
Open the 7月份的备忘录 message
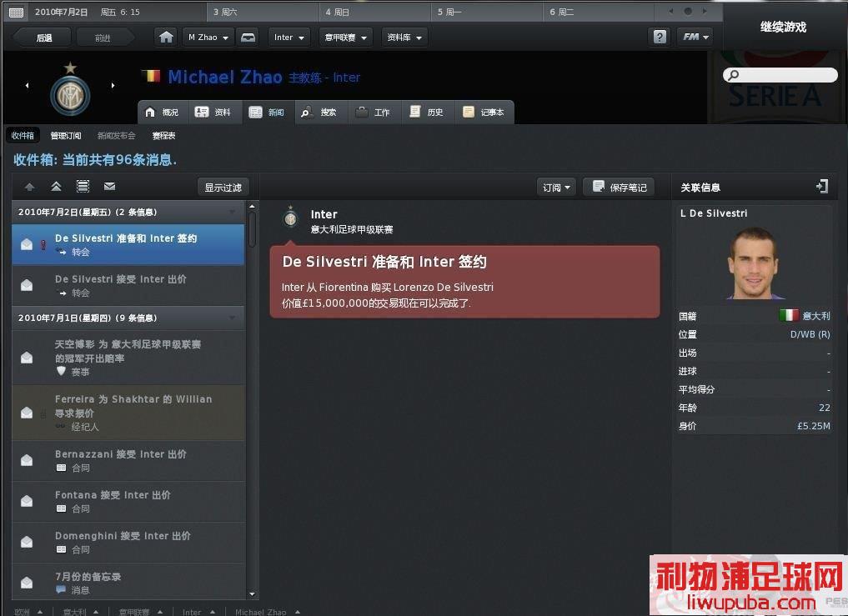(x=128, y=582)
